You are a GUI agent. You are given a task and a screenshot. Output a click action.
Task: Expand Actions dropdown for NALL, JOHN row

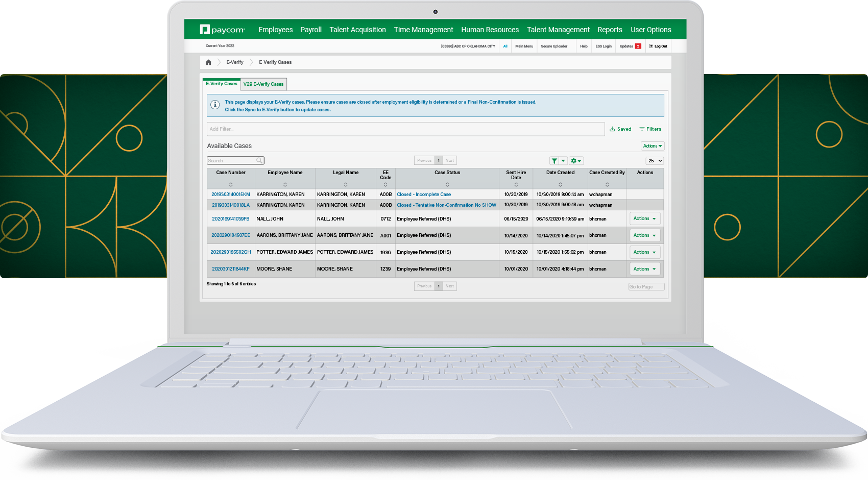pos(644,218)
